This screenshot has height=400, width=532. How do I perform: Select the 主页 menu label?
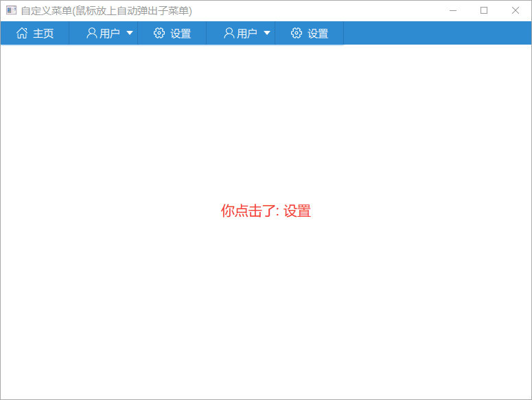43,34
